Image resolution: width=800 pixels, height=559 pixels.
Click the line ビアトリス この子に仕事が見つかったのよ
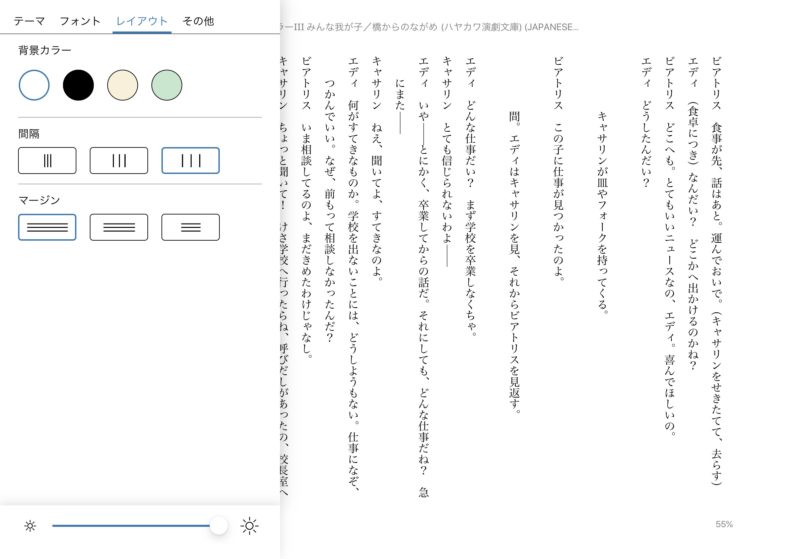point(558,168)
